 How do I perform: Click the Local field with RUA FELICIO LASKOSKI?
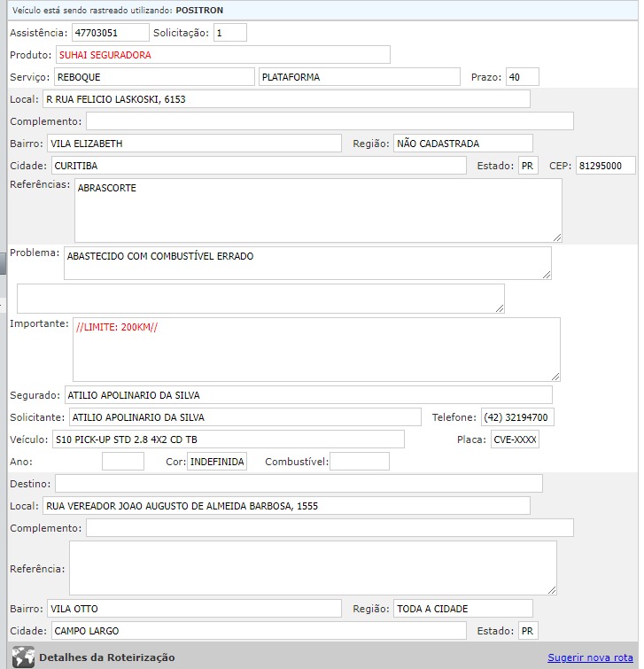click(285, 99)
